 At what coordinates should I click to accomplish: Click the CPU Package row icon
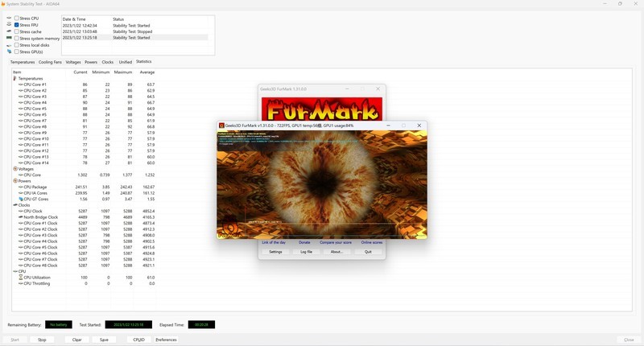coord(21,187)
